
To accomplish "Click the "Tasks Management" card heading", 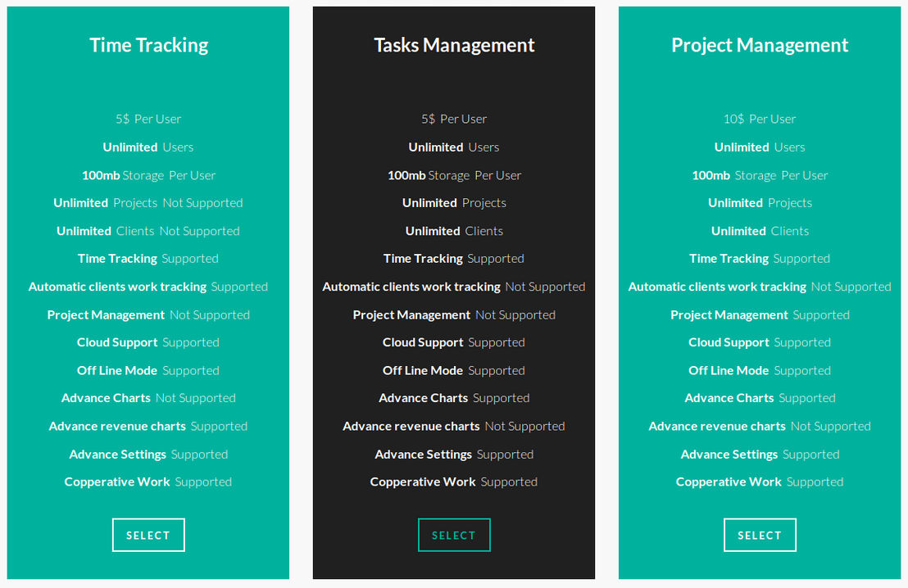I will tap(454, 45).
